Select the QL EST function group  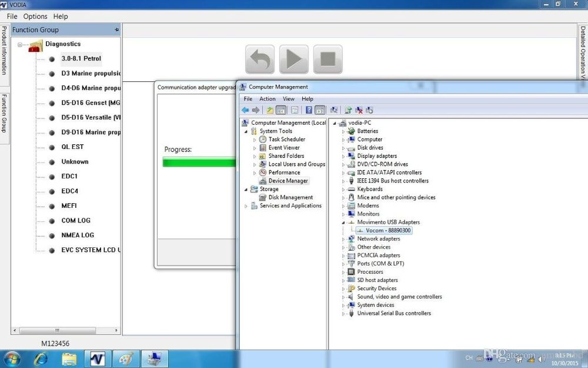pyautogui.click(x=72, y=147)
